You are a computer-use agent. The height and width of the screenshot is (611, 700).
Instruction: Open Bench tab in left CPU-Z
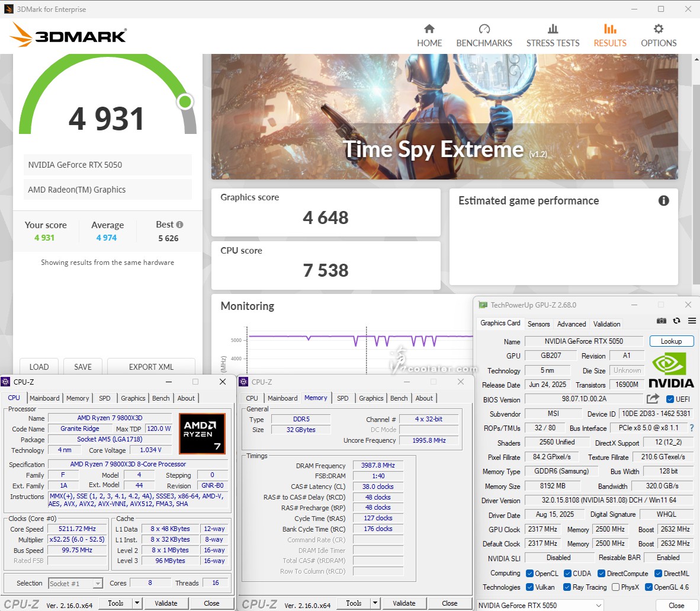coord(160,398)
